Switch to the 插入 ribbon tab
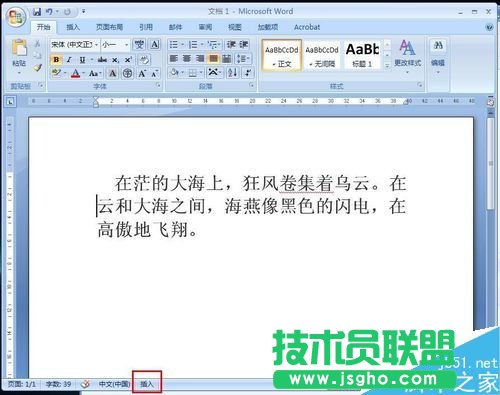The height and width of the screenshot is (395, 500). (x=73, y=27)
